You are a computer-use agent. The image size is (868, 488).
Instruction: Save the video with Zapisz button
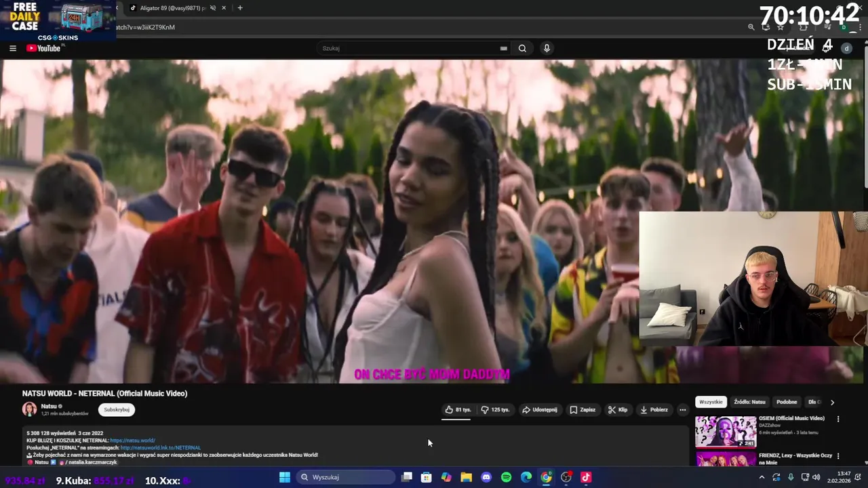click(x=583, y=409)
